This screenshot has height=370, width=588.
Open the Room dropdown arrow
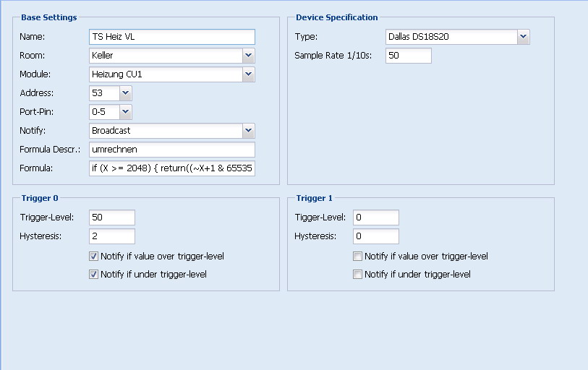[x=249, y=56]
